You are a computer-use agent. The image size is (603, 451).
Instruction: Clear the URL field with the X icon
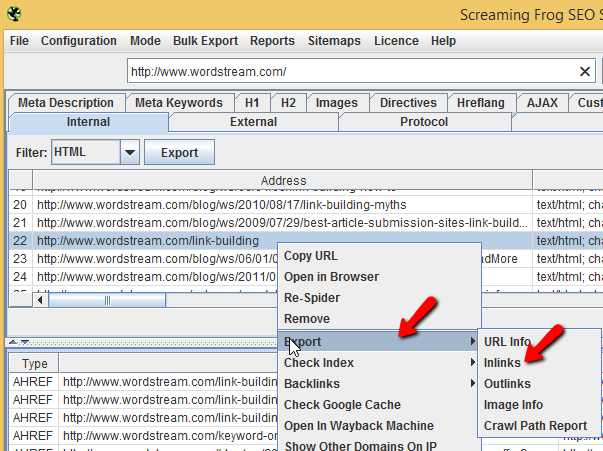(585, 71)
